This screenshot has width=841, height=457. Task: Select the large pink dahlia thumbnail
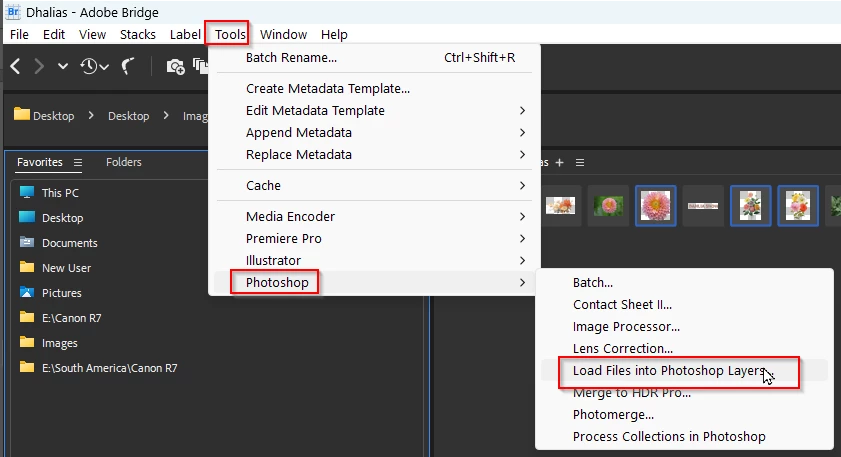[655, 205]
